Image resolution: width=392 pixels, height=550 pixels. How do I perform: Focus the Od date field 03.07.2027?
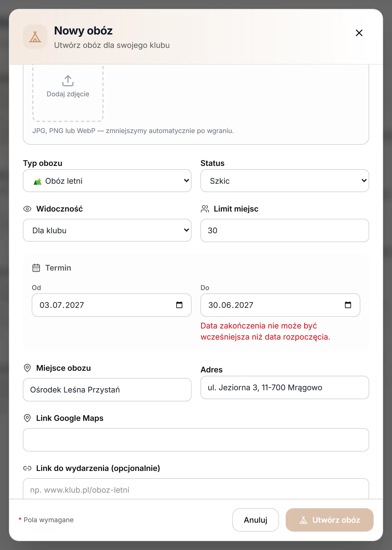(111, 305)
